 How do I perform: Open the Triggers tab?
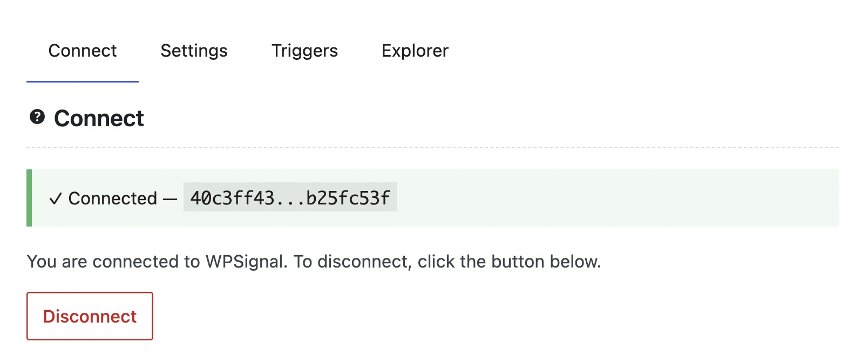click(x=305, y=51)
